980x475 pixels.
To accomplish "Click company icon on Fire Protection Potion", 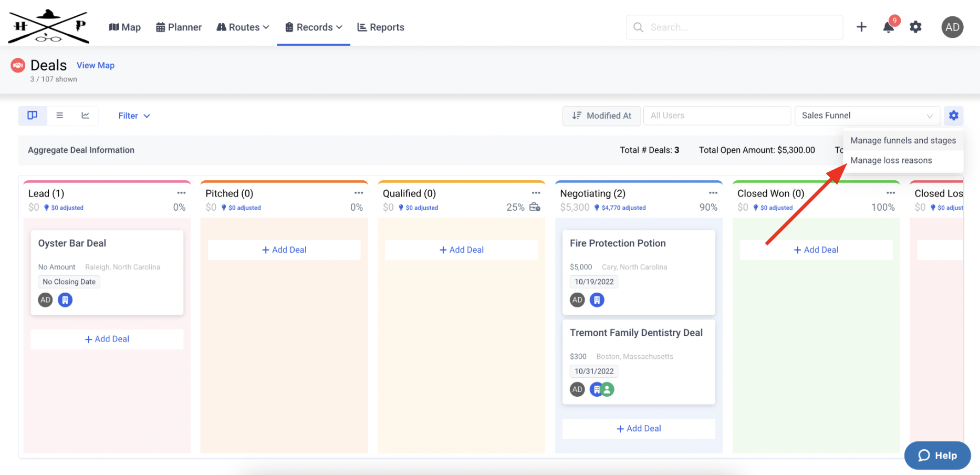I will pyautogui.click(x=597, y=300).
